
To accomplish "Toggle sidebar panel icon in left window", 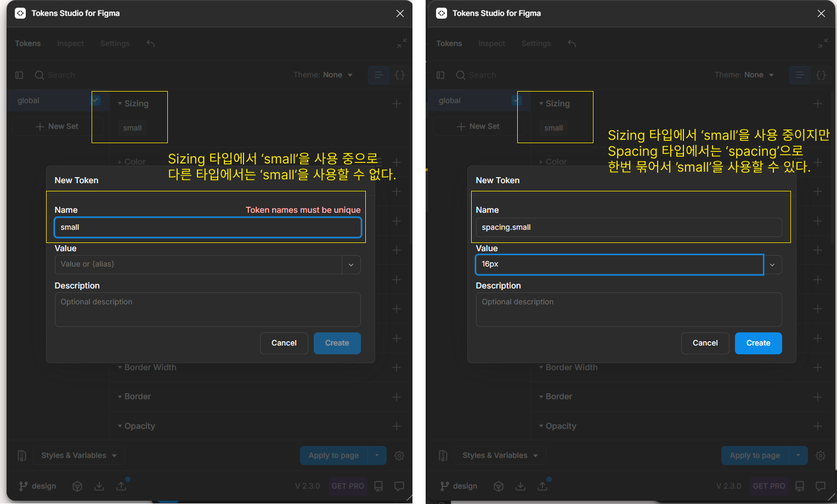I will click(19, 75).
